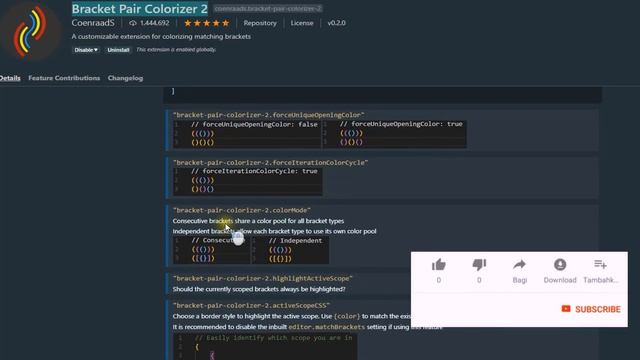Click the download count cloud icon
Viewport: 640px width, 360px height.
[133, 23]
